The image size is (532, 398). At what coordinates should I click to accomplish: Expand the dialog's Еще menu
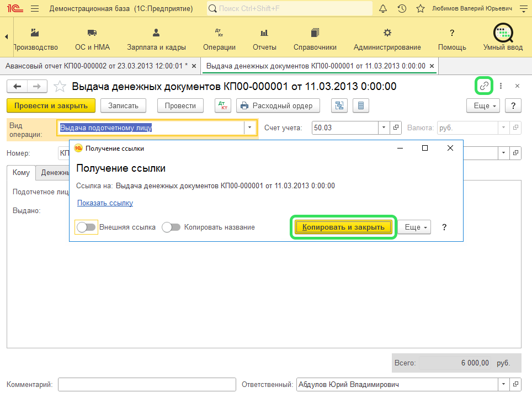414,227
